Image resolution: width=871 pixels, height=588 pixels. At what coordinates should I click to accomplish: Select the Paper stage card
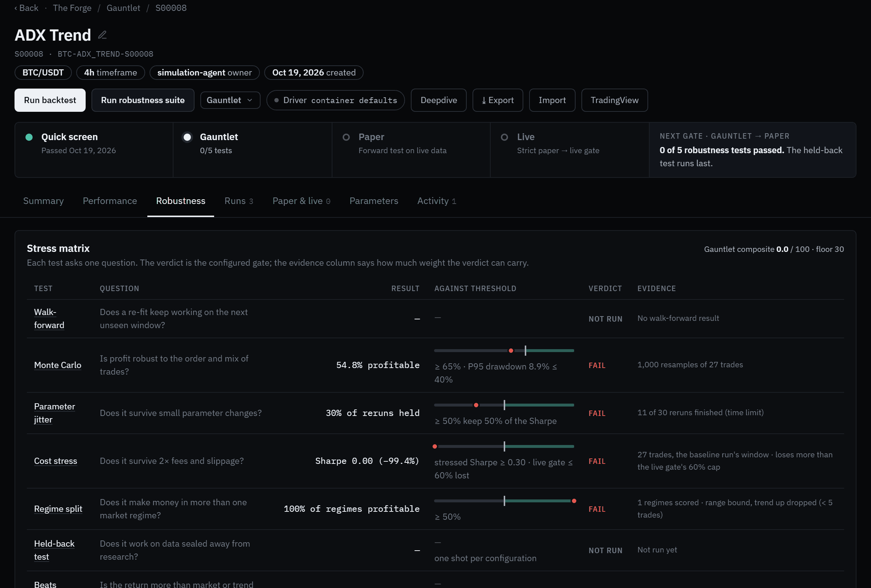(411, 150)
